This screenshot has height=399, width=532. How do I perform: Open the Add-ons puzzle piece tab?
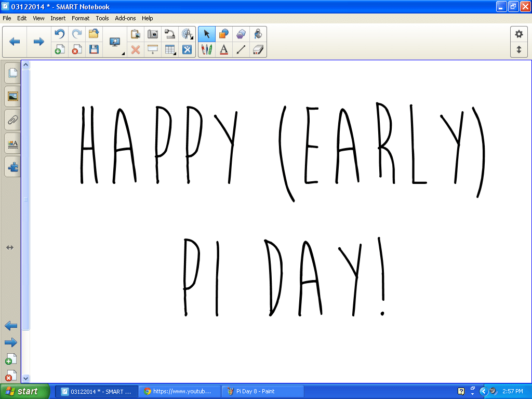[12, 167]
